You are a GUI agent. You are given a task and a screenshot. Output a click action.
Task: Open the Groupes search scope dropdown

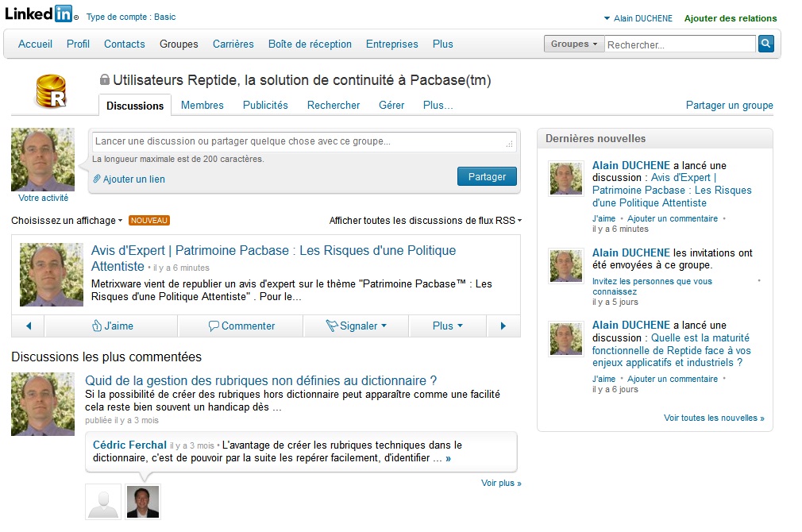point(574,44)
